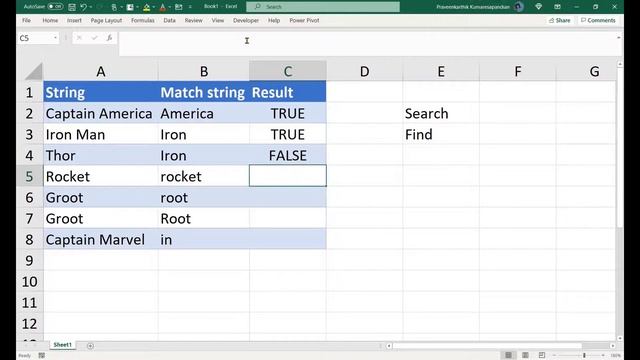Image resolution: width=640 pixels, height=360 pixels.
Task: Click the Name Box showing C5
Action: [x=35, y=38]
